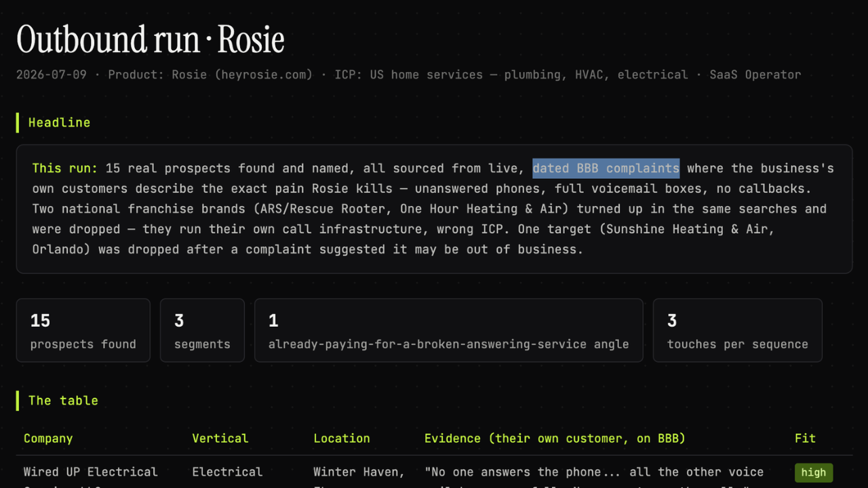Viewport: 868px width, 488px height.
Task: Click the 'Winter Haven,' location cell
Action: tap(359, 472)
